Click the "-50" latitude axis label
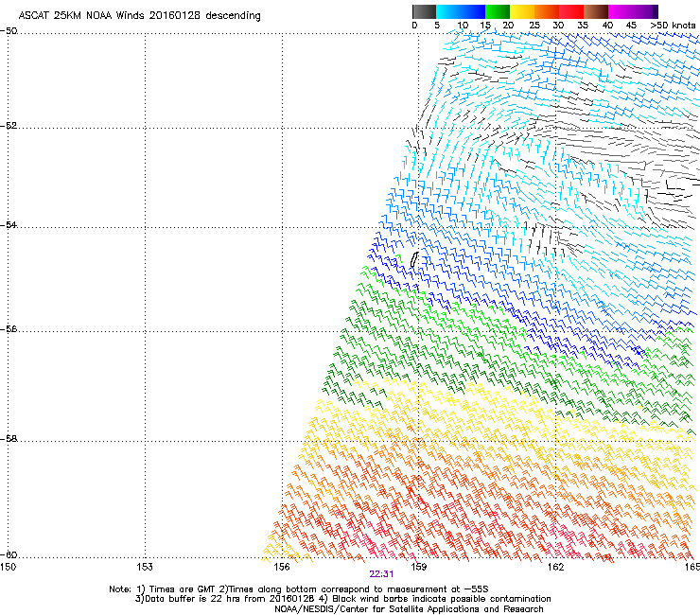Image resolution: width=700 pixels, height=615 pixels. (x=9, y=30)
